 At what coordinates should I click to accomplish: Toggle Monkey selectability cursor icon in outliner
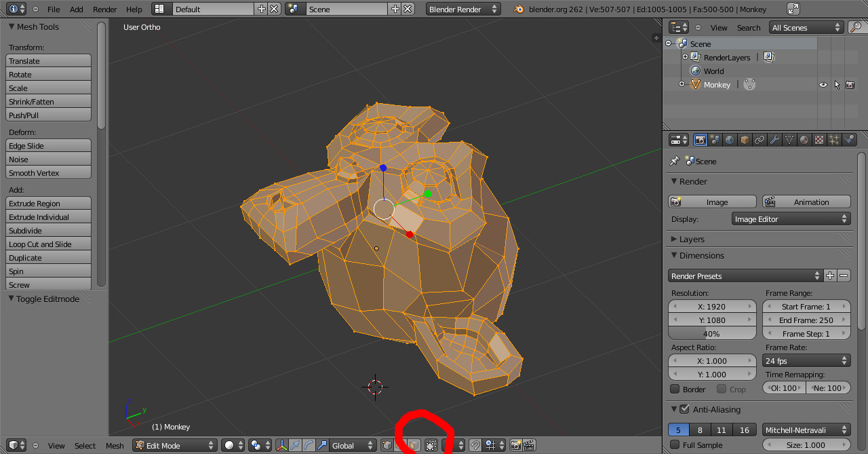837,85
